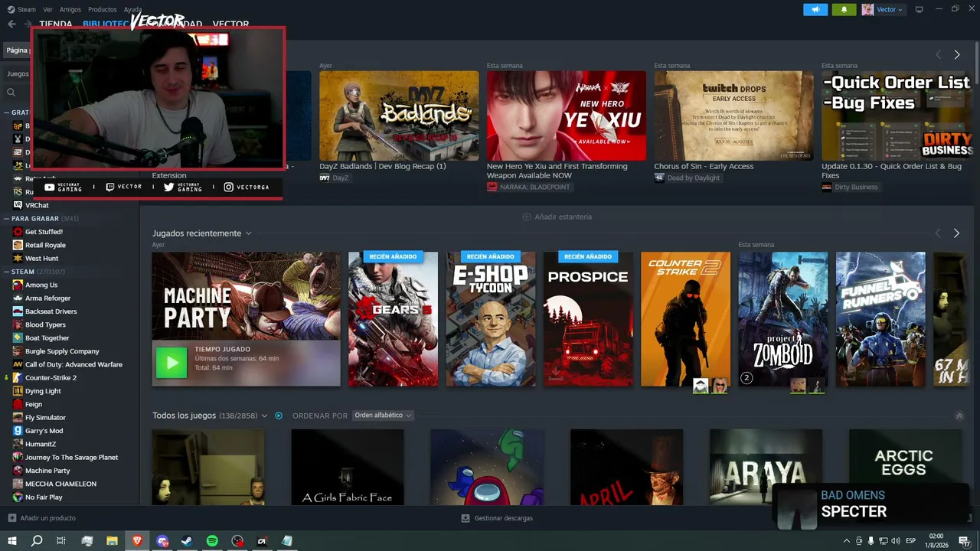The width and height of the screenshot is (980, 551).
Task: Open the Funnel Runners game tile
Action: 880,319
